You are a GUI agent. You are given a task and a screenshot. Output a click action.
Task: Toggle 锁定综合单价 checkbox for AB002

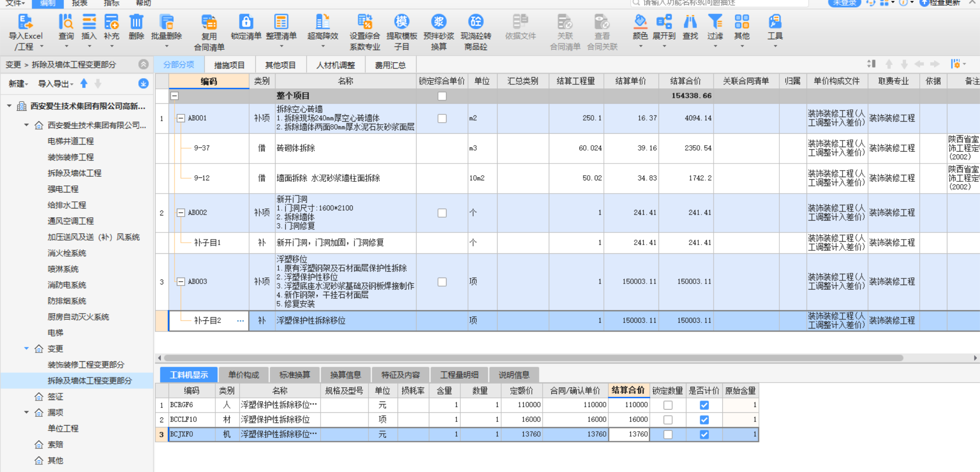442,213
